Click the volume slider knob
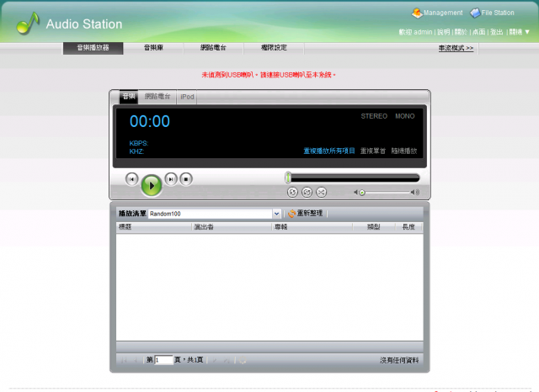This screenshot has height=392, width=539. pyautogui.click(x=362, y=193)
